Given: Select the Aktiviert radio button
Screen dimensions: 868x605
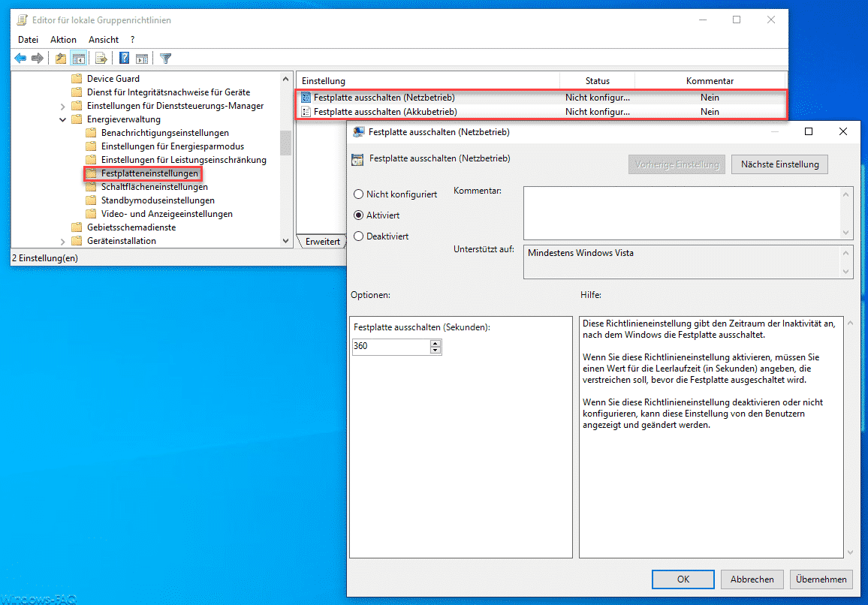Looking at the screenshot, I should point(359,215).
